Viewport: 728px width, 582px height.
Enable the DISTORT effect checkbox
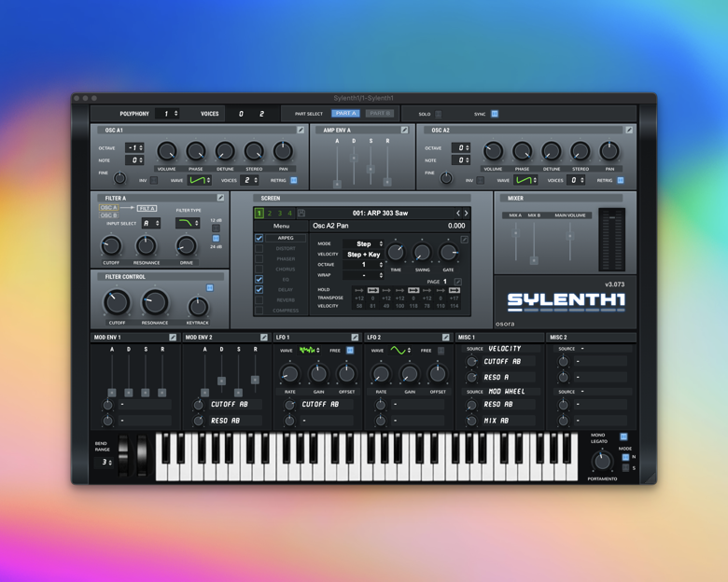point(259,248)
